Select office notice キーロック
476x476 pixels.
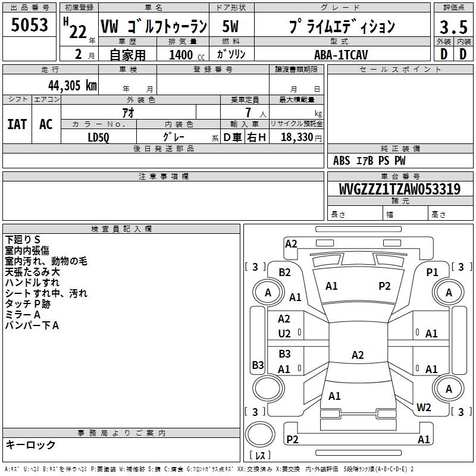pos(30,444)
